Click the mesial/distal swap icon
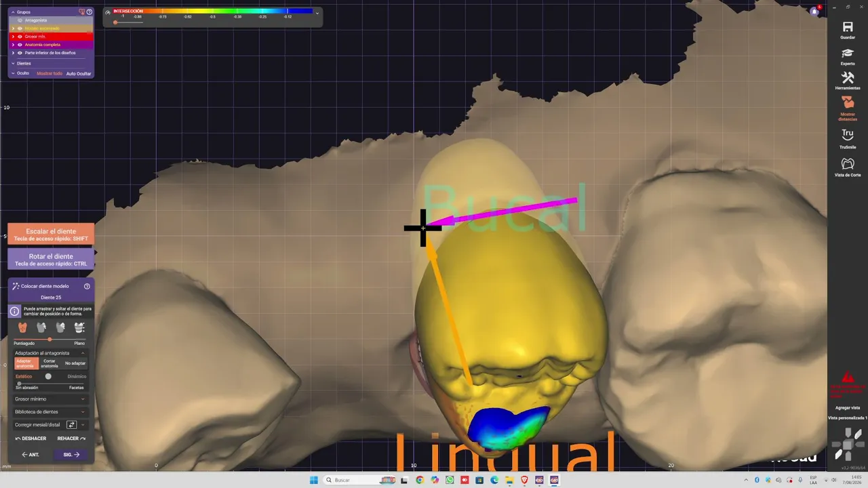The width and height of the screenshot is (868, 488). (71, 425)
